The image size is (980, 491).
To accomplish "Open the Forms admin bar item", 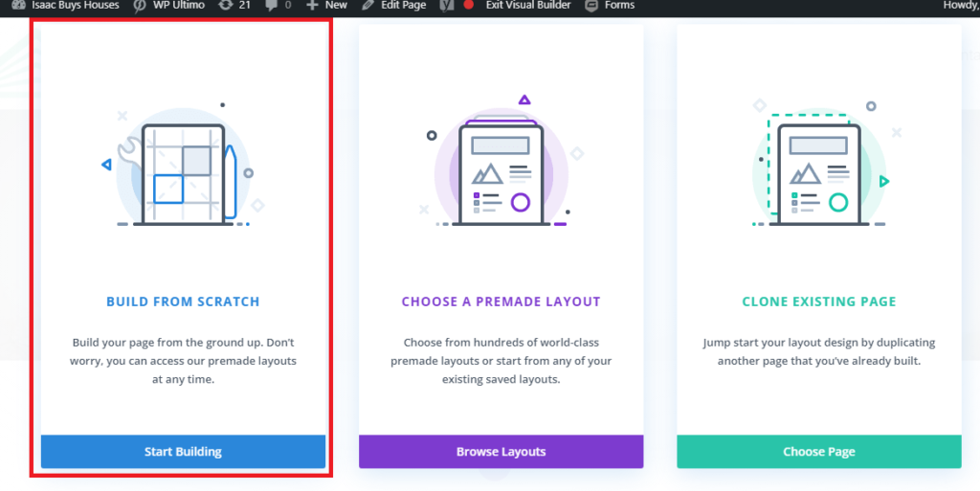I will 610,5.
